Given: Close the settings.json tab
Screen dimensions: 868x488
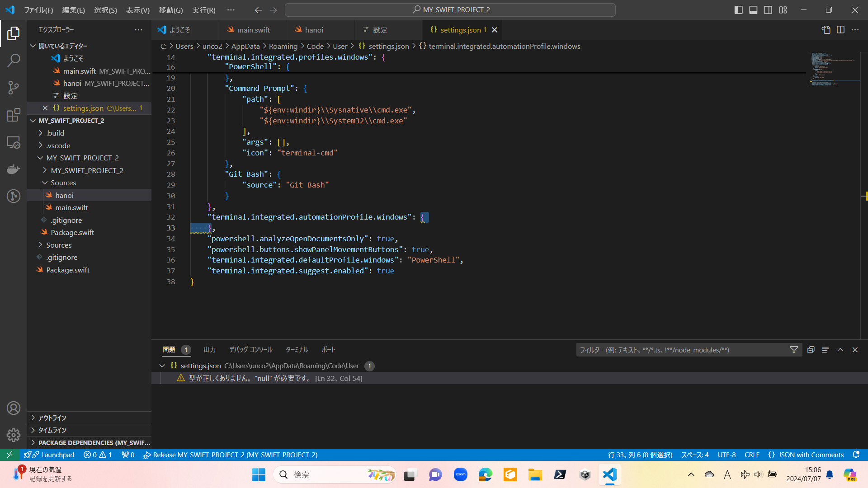Looking at the screenshot, I should (495, 30).
